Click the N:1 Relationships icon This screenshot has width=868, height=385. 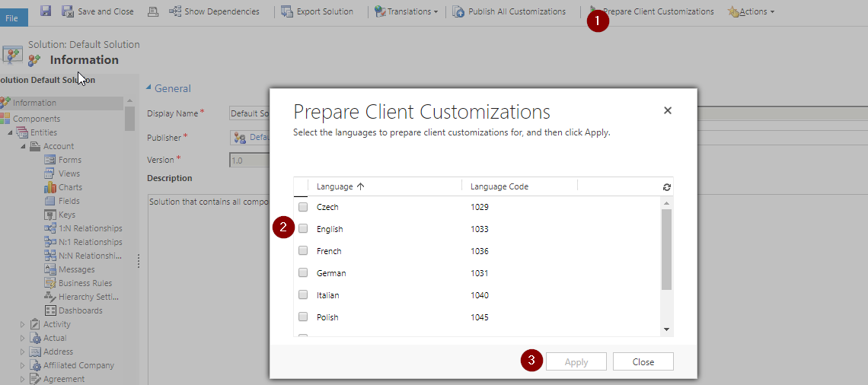pos(49,242)
